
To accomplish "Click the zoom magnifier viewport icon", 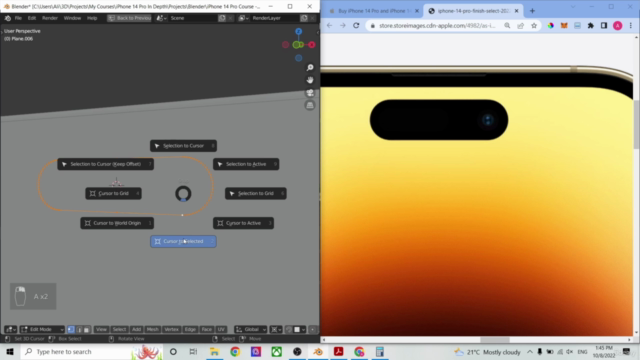I will 310,67.
